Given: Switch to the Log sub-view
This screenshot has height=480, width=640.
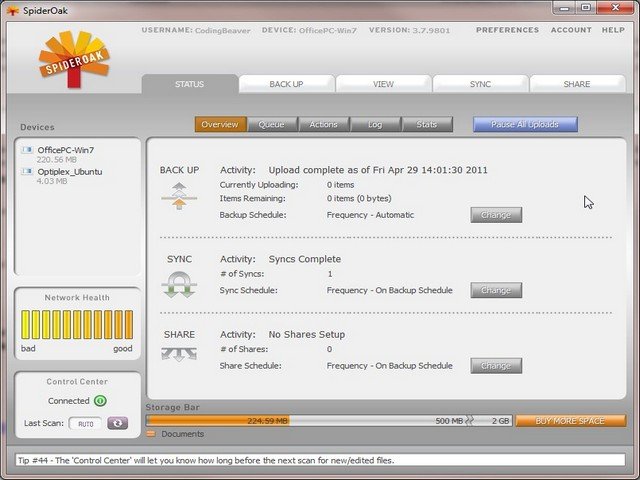Looking at the screenshot, I should tap(375, 125).
